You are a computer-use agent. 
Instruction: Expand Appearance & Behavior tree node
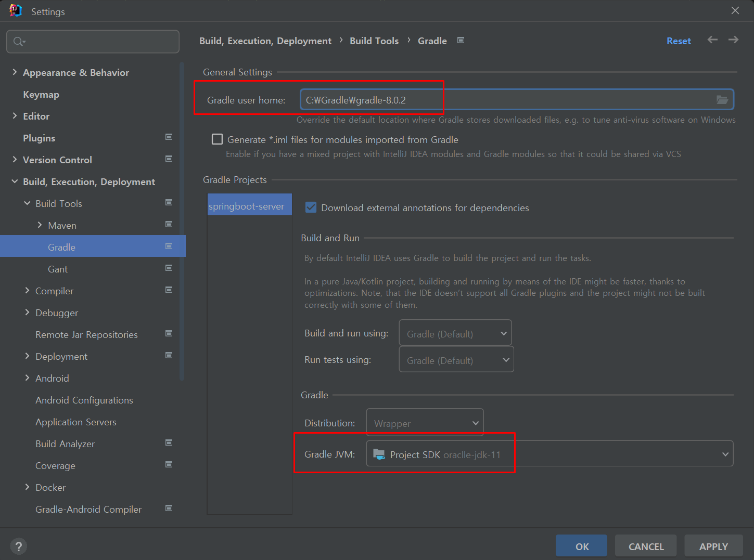click(15, 72)
